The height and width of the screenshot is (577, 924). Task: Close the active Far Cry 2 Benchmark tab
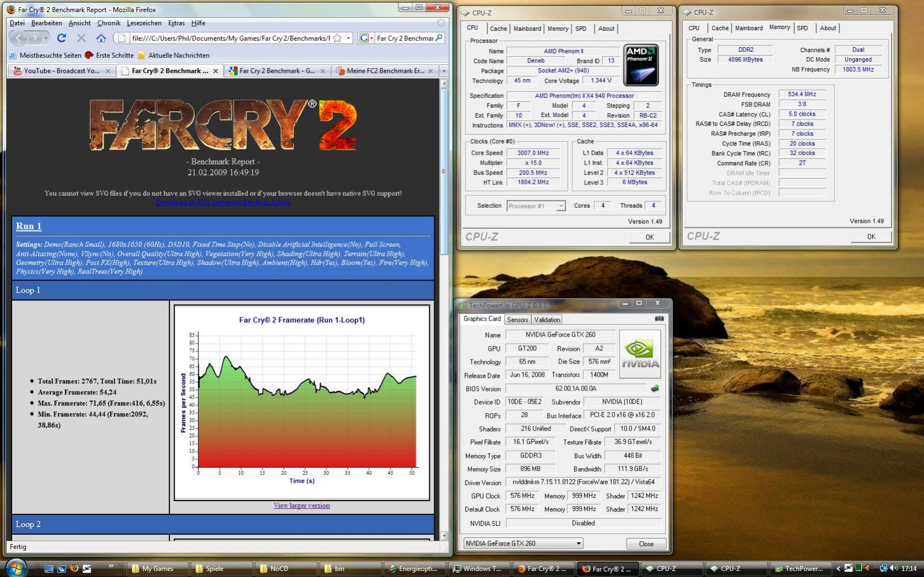pyautogui.click(x=216, y=71)
